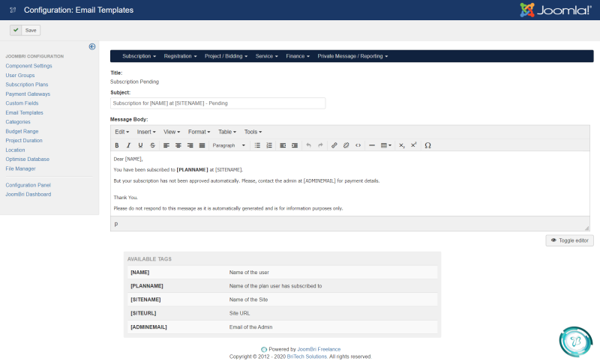Screen dimensions: 600x364
Task: Apply superscript formatting
Action: 413,145
